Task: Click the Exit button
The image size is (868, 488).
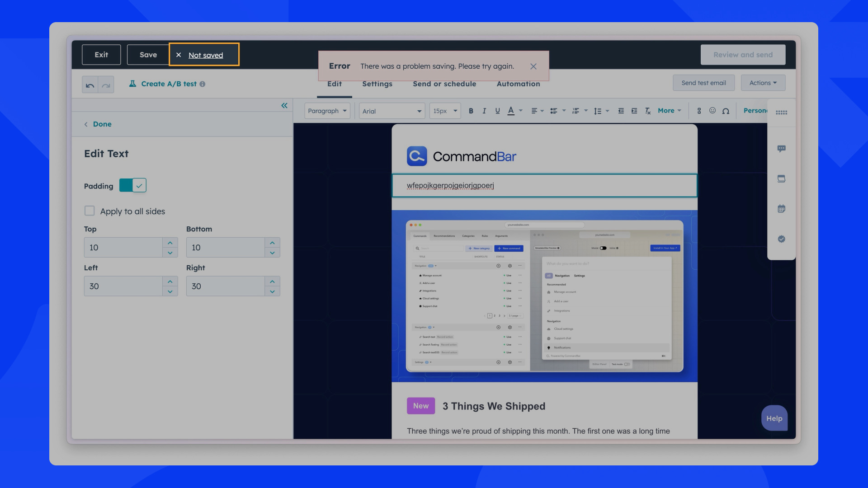Action: 101,55
